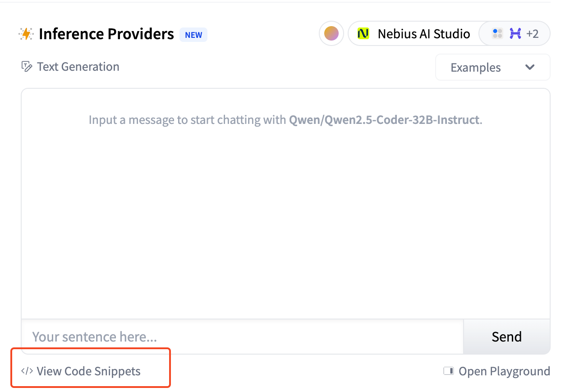Click the chevron arrow next to Examples
This screenshot has width=570, height=392.
pos(530,67)
